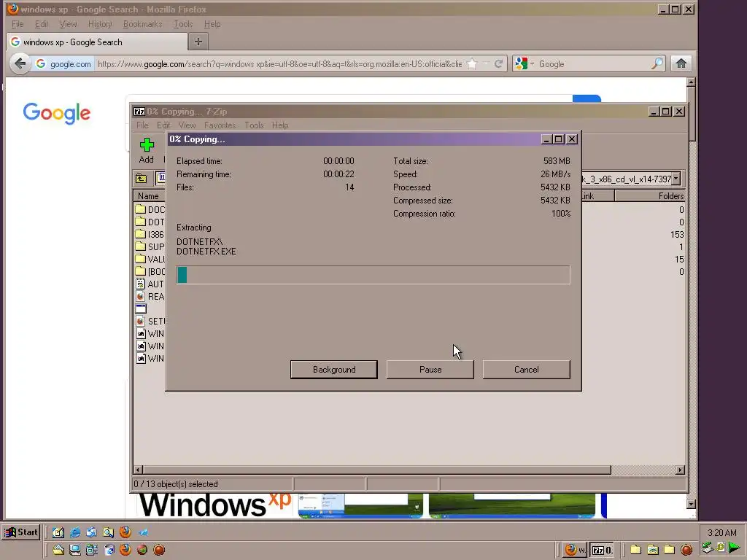Click the Name column header in 7-Zip
The height and width of the screenshot is (560, 747).
(150, 195)
